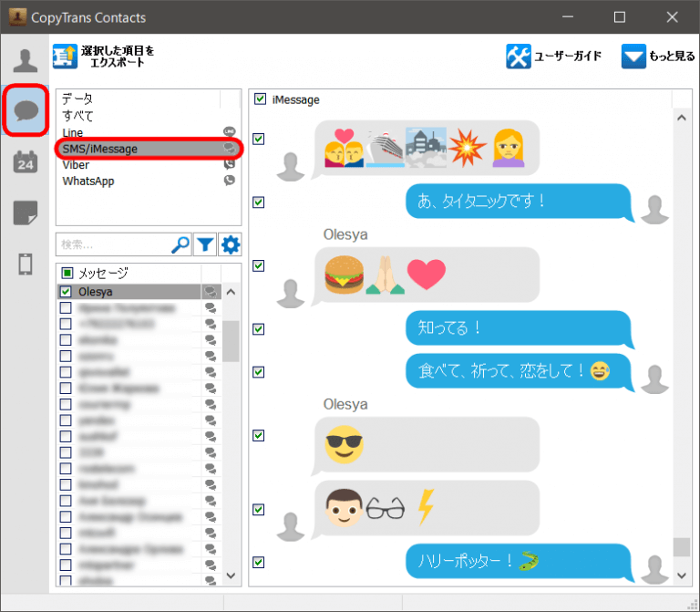Uncheck the burger emoji message checkbox

coord(259,265)
